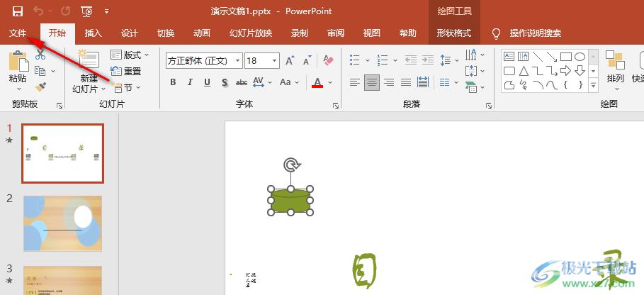Open the 切换 transitions tab
The image size is (644, 295).
click(166, 33)
